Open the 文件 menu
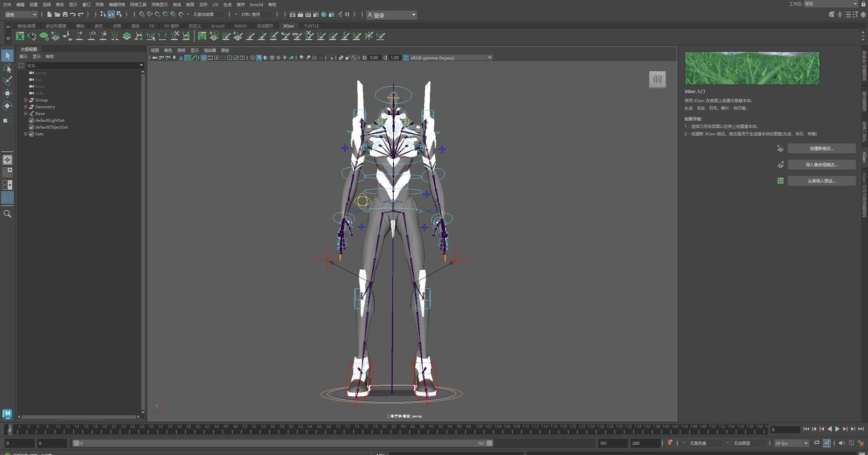 point(7,4)
